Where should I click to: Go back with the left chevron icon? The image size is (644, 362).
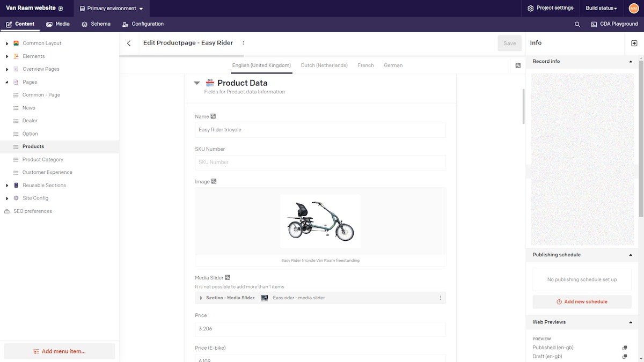129,43
